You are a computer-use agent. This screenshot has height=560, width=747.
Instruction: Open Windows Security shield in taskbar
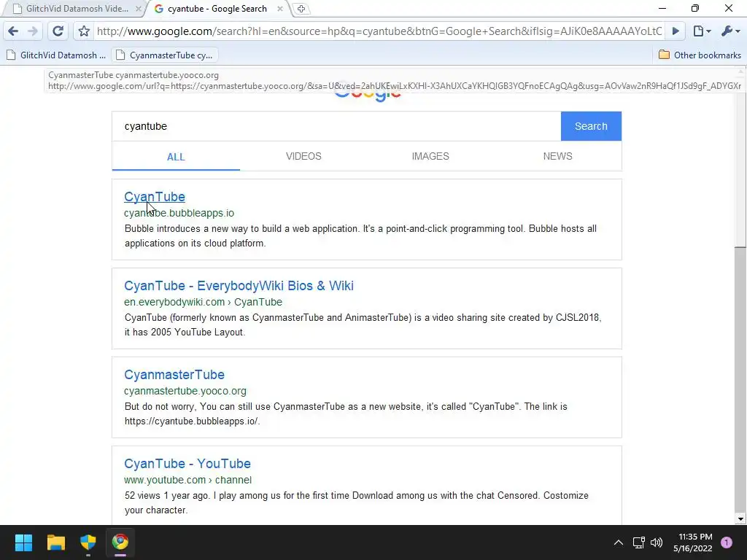coord(88,542)
